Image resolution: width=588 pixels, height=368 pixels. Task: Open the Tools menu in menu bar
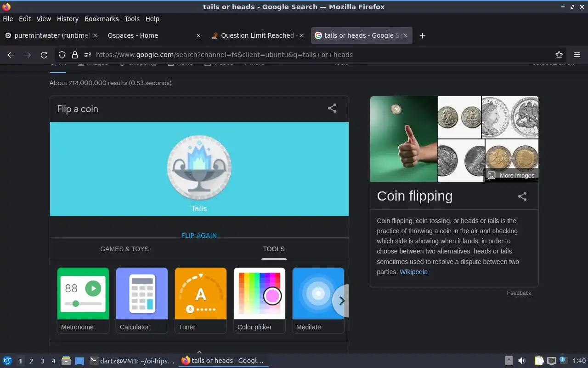click(132, 19)
